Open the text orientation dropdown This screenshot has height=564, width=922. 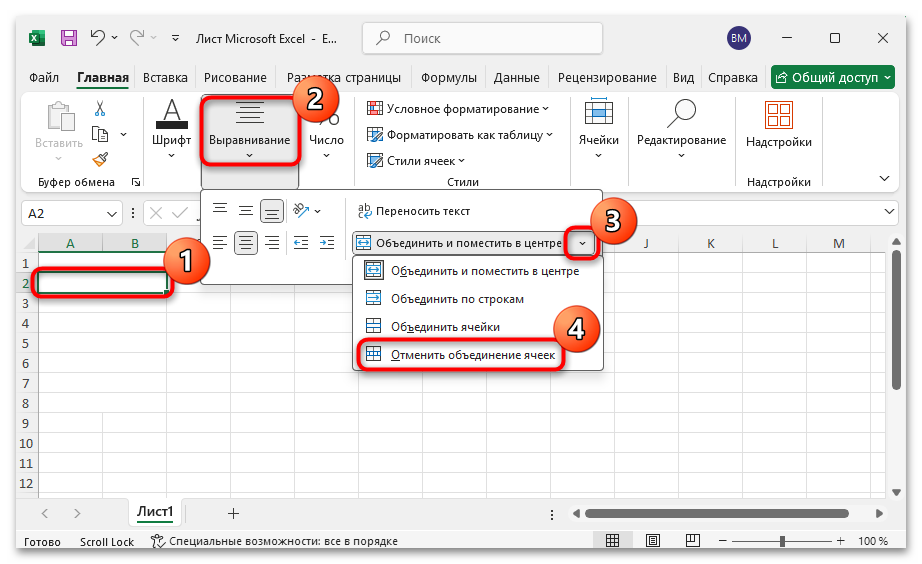306,211
